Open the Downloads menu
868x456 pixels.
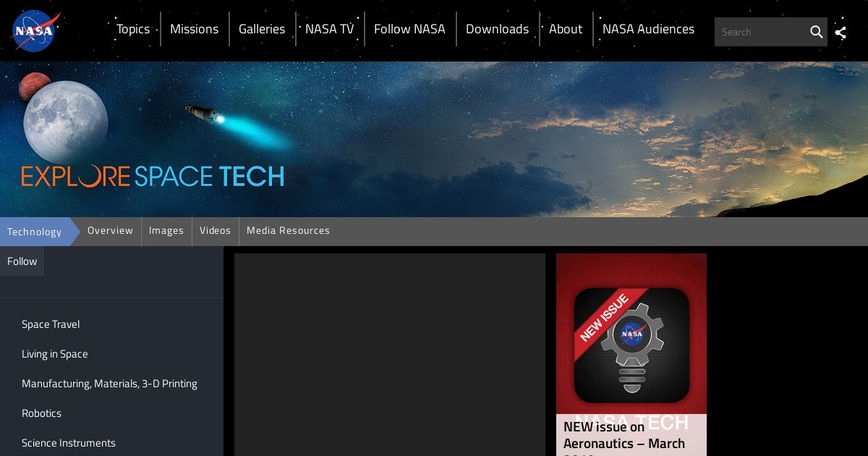tap(497, 29)
